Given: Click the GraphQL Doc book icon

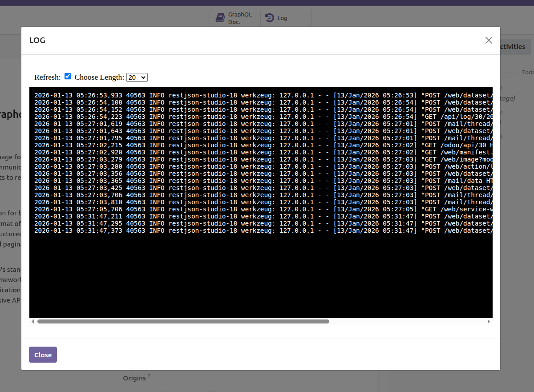Looking at the screenshot, I should [x=220, y=18].
